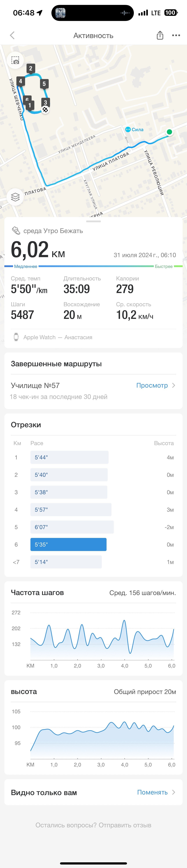This screenshot has height=868, width=187.
Task: Expand chevron next to Поменять
Action: point(174,792)
